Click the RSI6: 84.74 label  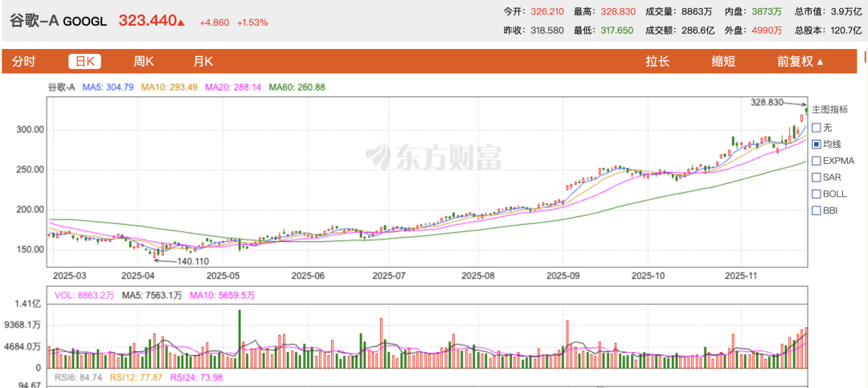[x=78, y=378]
